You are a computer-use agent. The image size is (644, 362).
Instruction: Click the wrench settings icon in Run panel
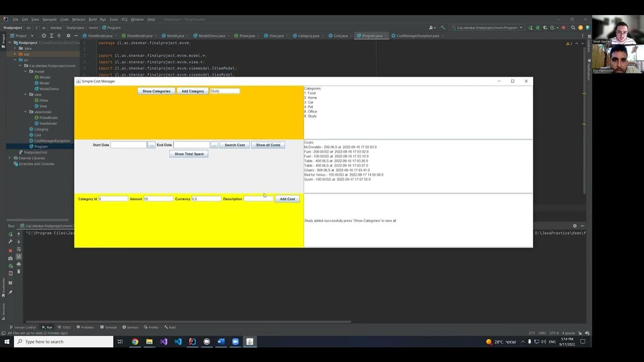(11, 241)
